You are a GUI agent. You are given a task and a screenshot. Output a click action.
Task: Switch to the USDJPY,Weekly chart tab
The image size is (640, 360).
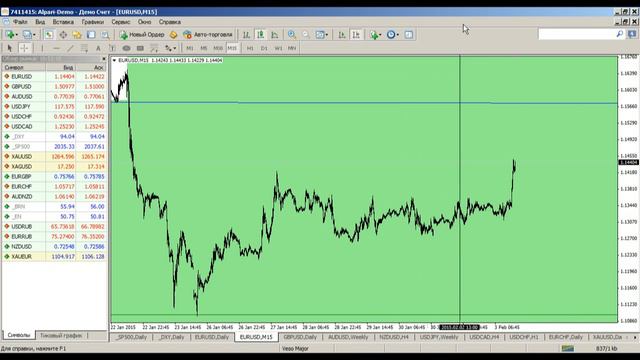(439, 337)
